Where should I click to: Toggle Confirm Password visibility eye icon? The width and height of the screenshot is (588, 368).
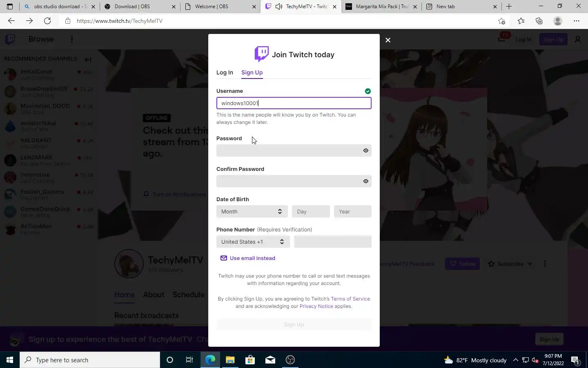coord(366,181)
